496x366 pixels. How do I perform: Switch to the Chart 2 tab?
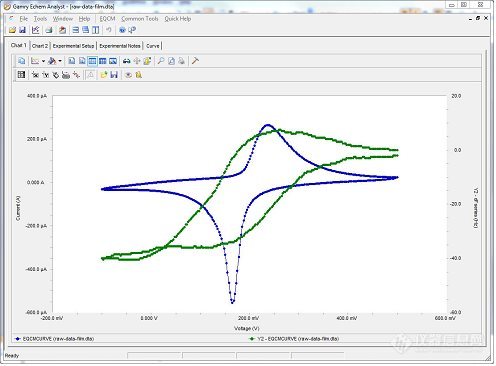[x=40, y=46]
